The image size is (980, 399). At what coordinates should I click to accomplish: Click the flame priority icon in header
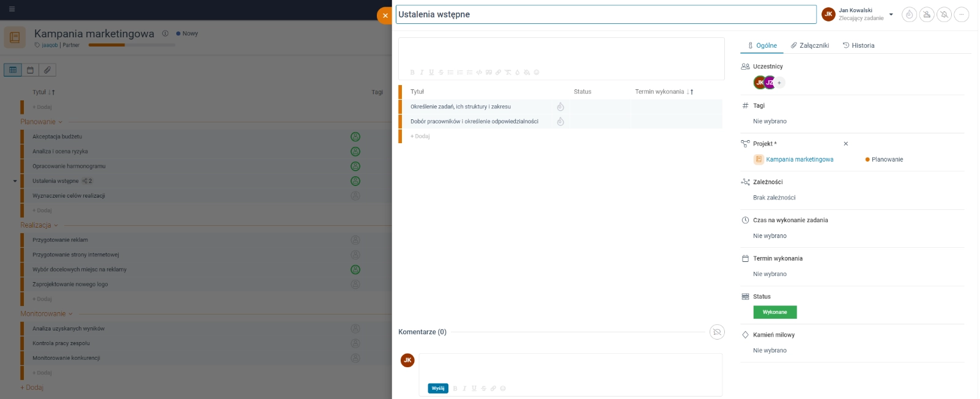(910, 14)
